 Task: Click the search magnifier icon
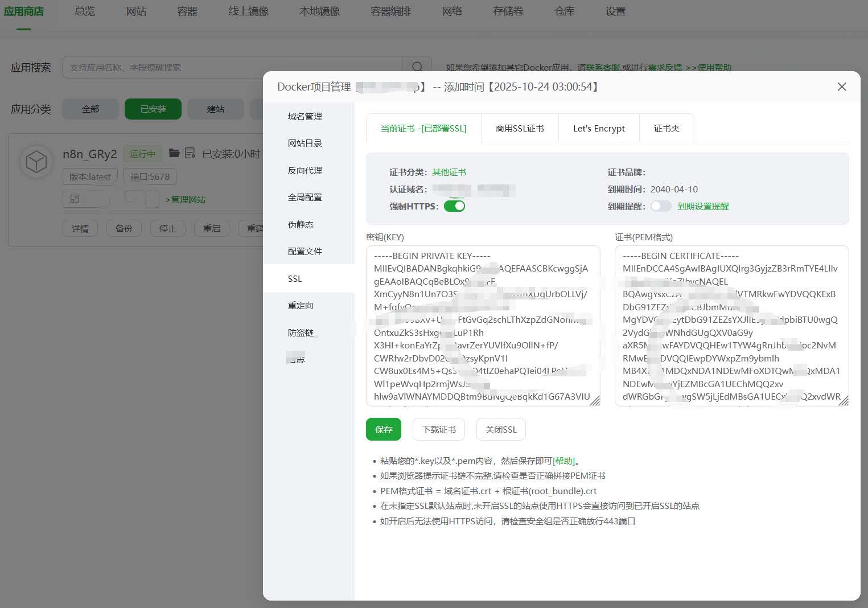(417, 67)
